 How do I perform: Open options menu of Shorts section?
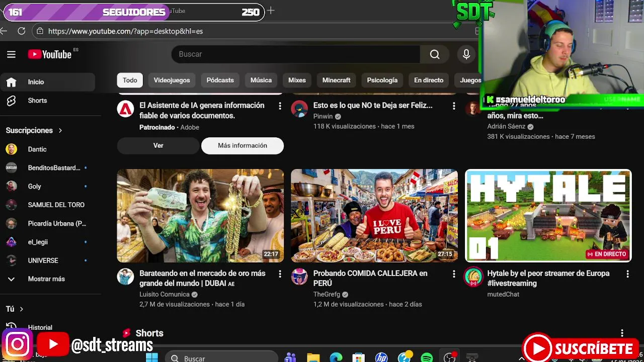[622, 333]
